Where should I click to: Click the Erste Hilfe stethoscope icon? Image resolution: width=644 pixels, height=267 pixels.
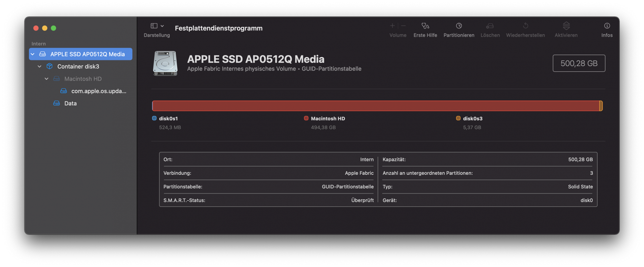[x=425, y=26]
